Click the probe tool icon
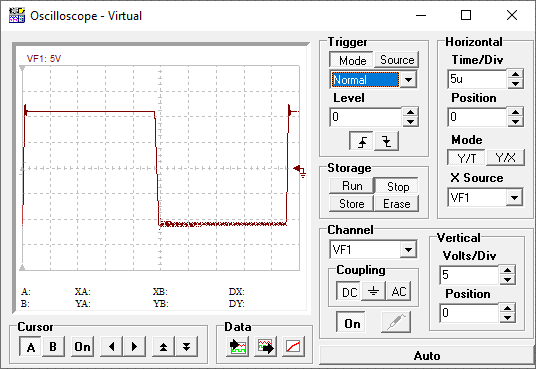Screen dimensions: 536x369 click(x=396, y=322)
